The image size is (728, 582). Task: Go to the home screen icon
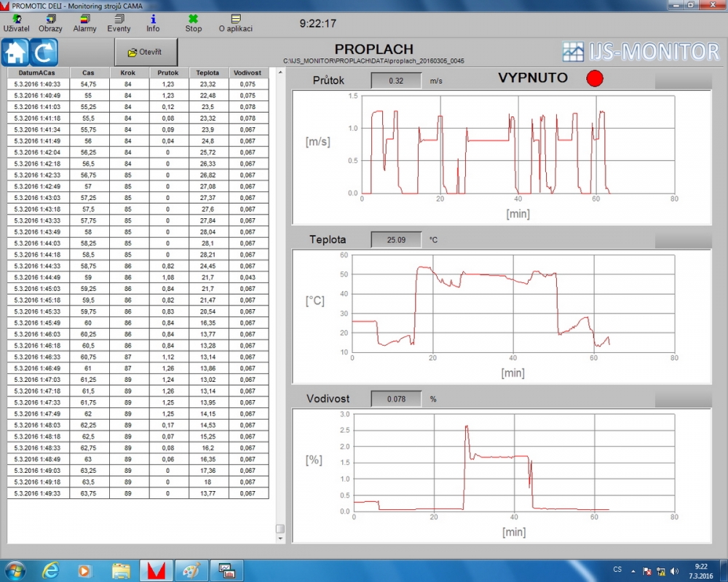[15, 52]
